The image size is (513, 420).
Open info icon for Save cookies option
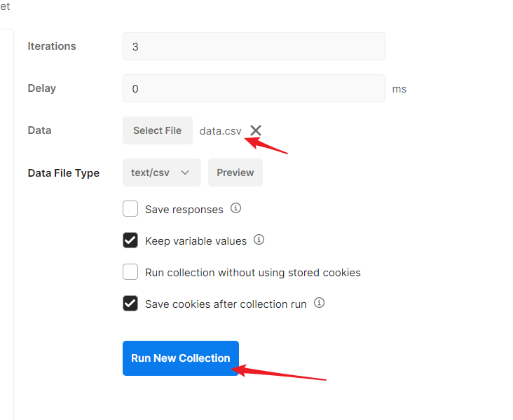(319, 303)
